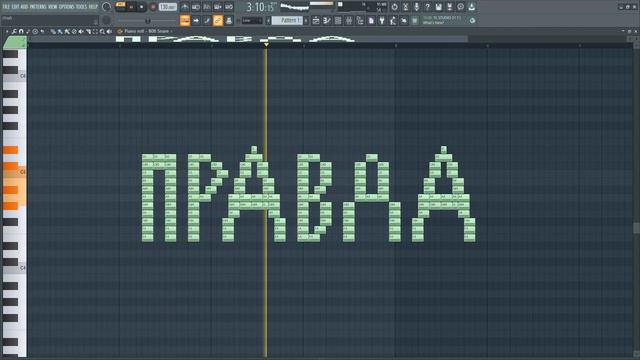Image resolution: width=640 pixels, height=360 pixels.
Task: Toggle the arrow icon next to typing keyboard
Action: tap(196, 20)
